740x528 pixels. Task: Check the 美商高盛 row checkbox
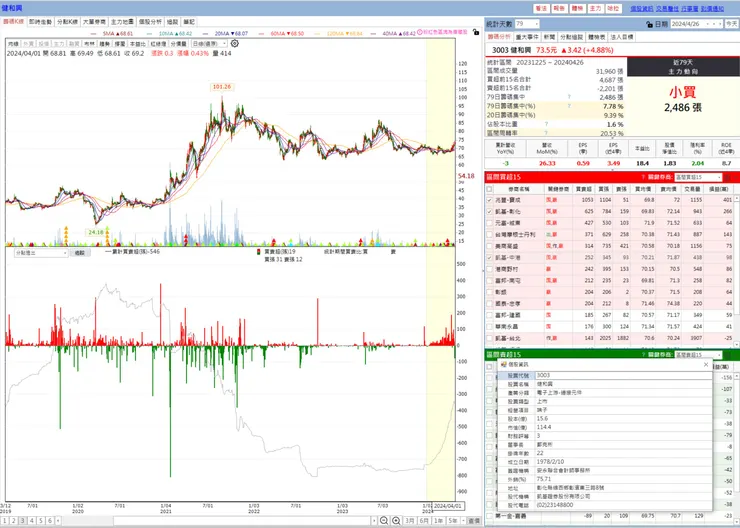pos(489,246)
